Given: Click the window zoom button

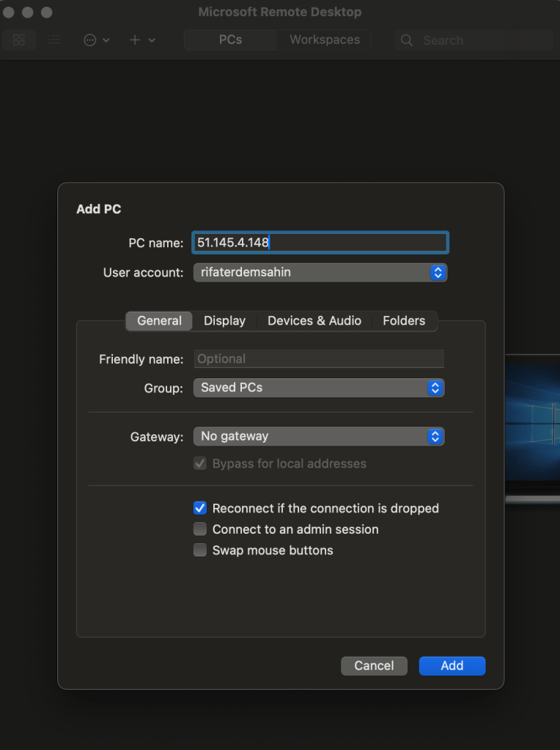Looking at the screenshot, I should pyautogui.click(x=46, y=12).
